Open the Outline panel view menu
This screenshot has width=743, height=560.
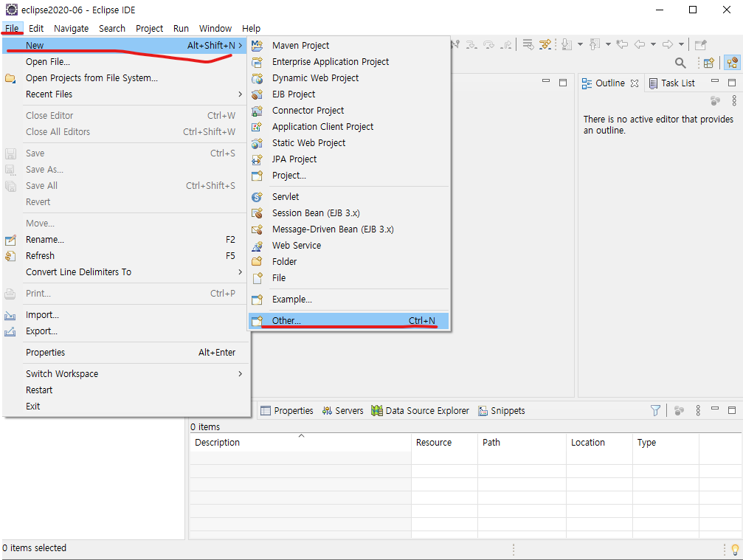tap(734, 100)
